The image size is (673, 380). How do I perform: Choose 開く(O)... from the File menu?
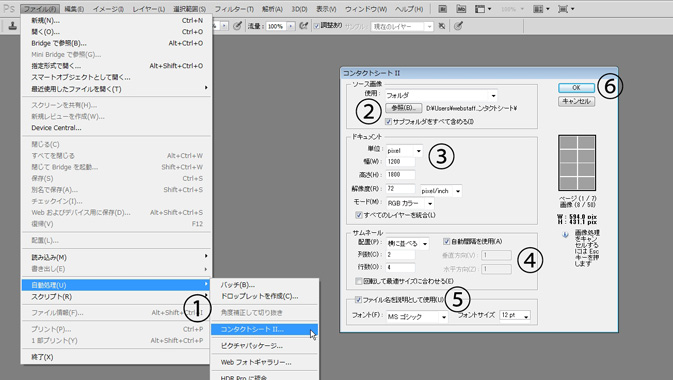(117, 32)
